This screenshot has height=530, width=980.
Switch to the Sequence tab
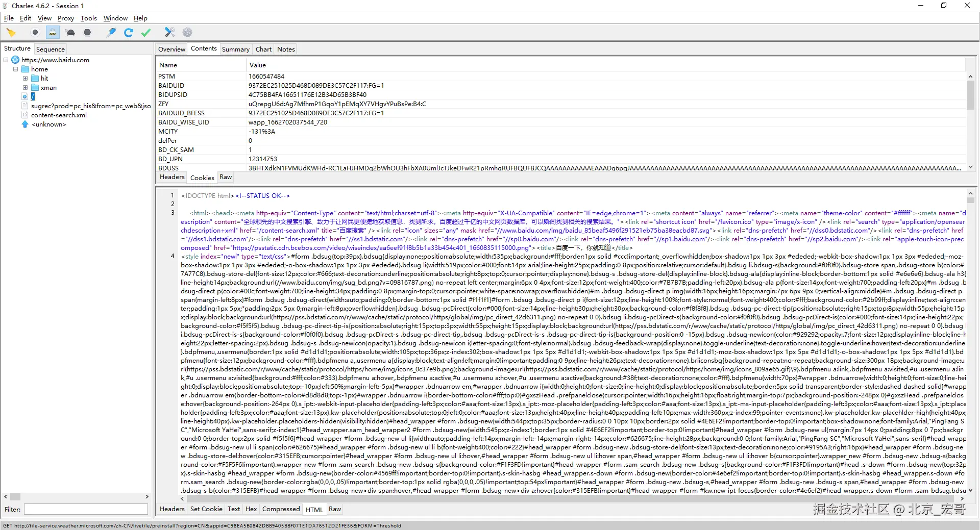(51, 49)
